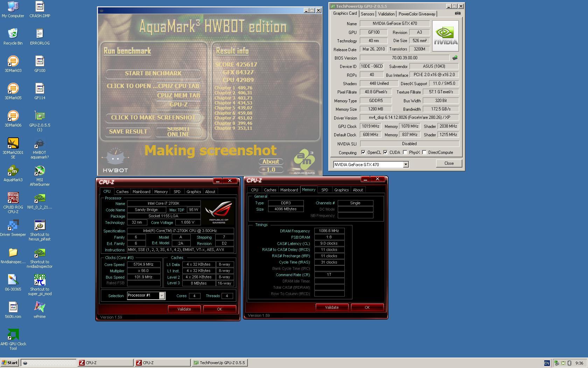Select the 560ti.rom file icon
The height and width of the screenshot is (368, 588).
pyautogui.click(x=13, y=310)
